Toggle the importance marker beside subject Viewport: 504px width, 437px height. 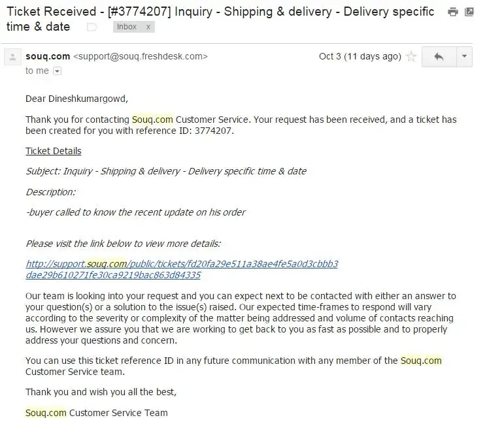(92, 27)
